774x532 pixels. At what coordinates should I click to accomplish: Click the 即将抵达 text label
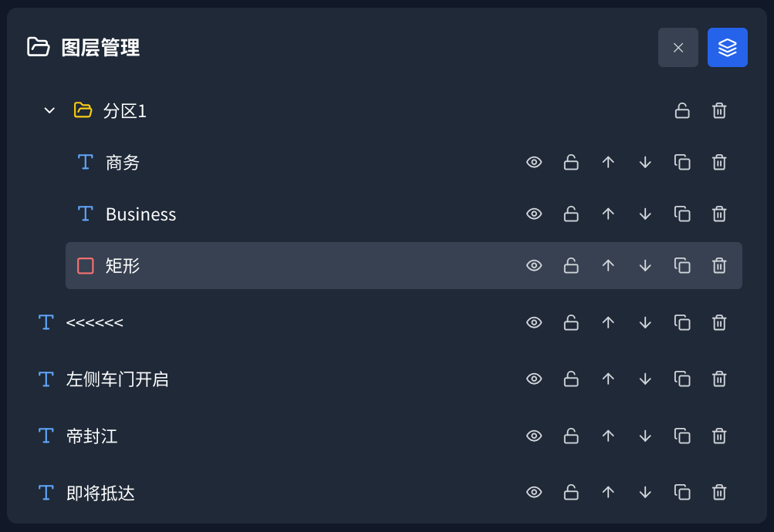[x=100, y=492]
